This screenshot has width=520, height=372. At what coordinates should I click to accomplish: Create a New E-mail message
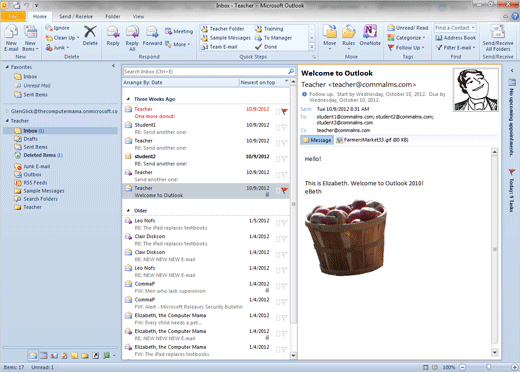click(11, 38)
